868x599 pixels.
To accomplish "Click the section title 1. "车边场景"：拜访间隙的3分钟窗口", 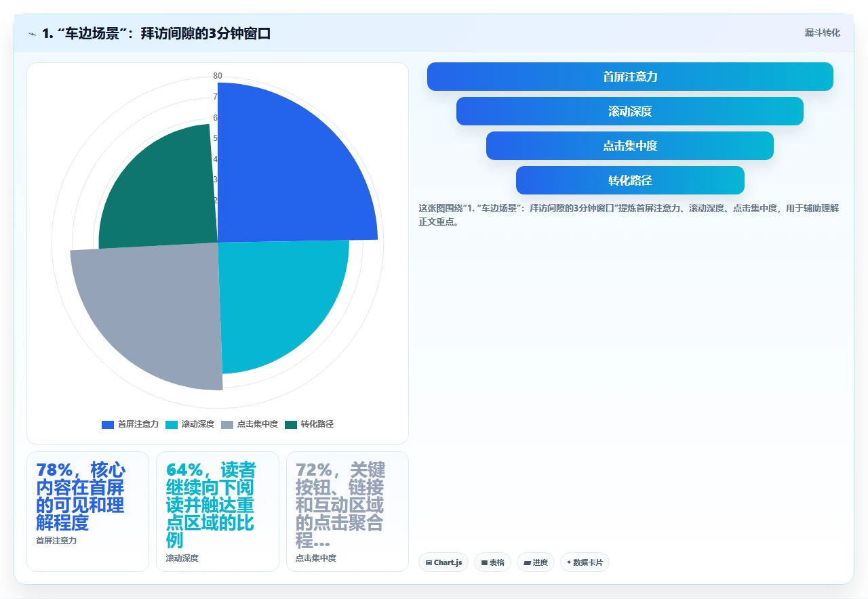I will click(157, 33).
